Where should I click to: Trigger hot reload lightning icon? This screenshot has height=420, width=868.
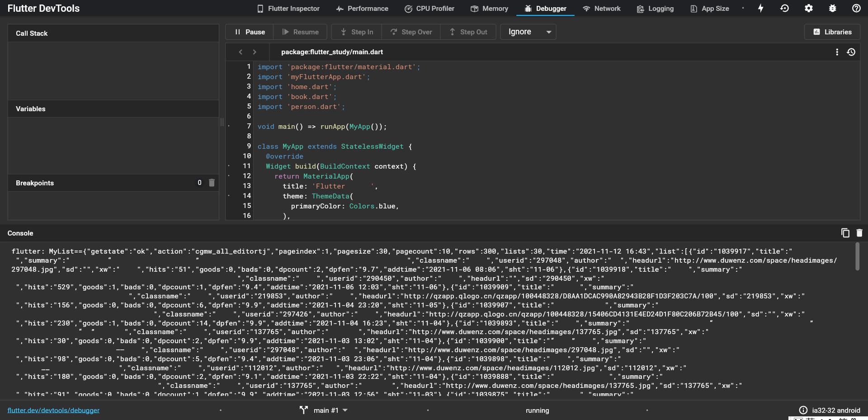coord(761,8)
